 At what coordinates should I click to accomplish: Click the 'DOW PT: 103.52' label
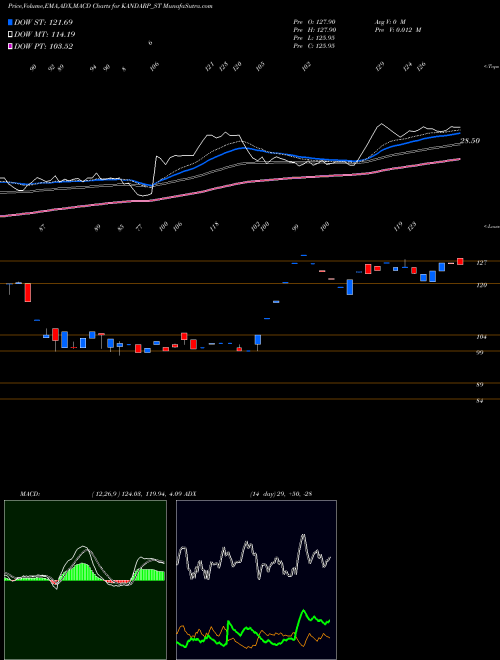coord(43,46)
